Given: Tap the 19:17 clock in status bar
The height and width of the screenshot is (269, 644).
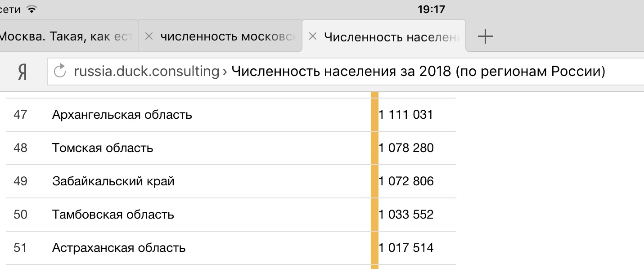Looking at the screenshot, I should click(x=431, y=9).
